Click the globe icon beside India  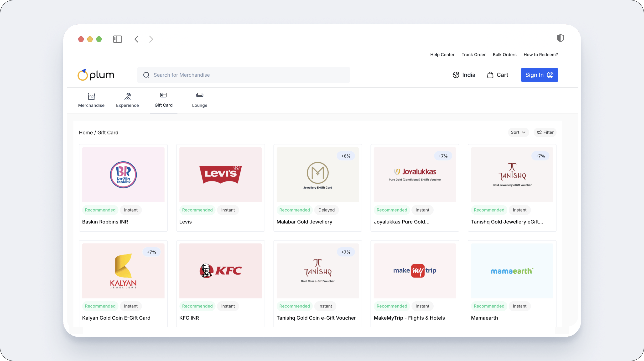click(456, 75)
